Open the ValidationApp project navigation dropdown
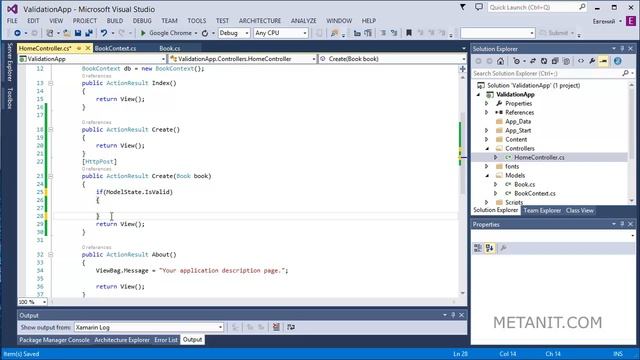 pos(92,59)
